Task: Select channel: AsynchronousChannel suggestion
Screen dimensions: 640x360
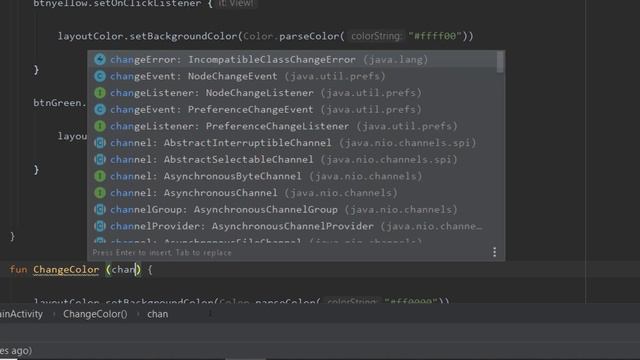Action: click(x=292, y=193)
